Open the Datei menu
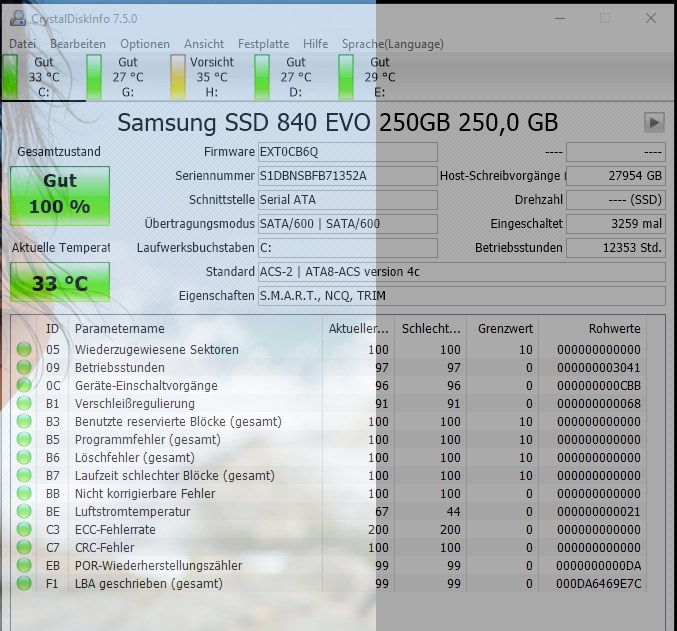Image resolution: width=677 pixels, height=631 pixels. pos(22,44)
